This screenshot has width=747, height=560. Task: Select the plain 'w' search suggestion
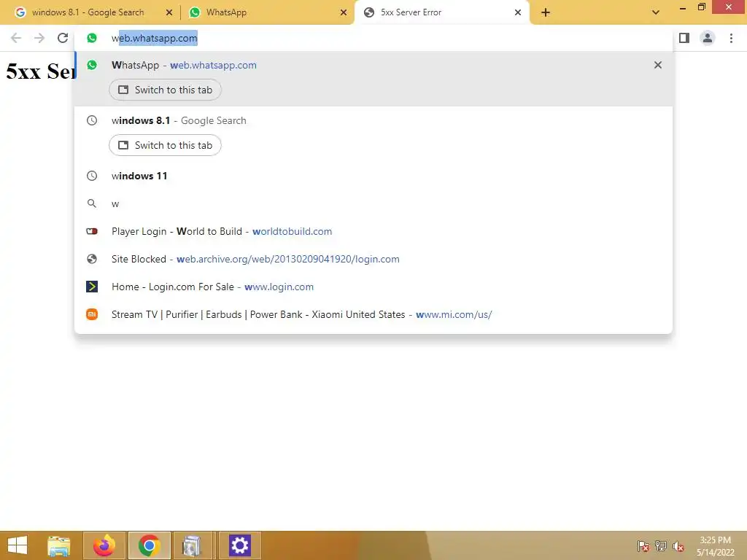(373, 204)
